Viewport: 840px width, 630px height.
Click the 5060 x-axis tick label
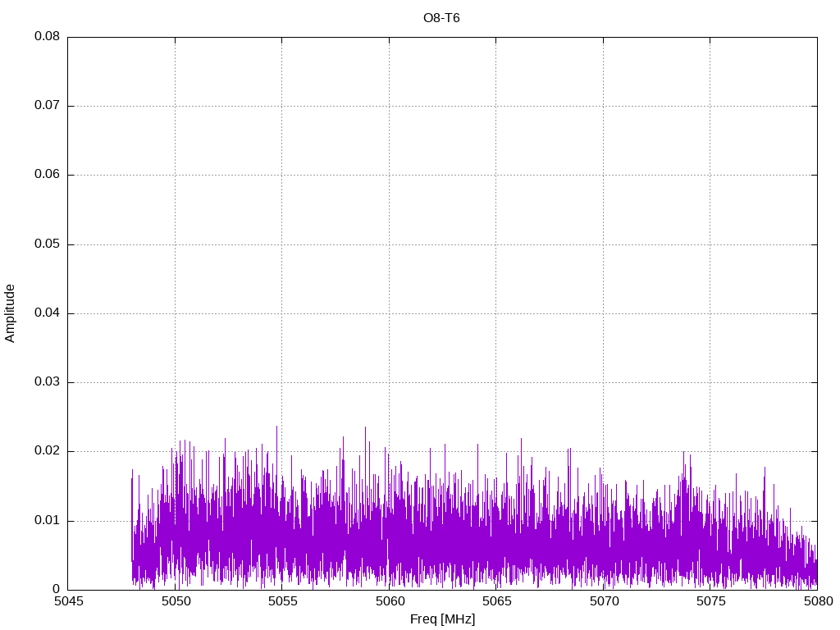pos(389,602)
